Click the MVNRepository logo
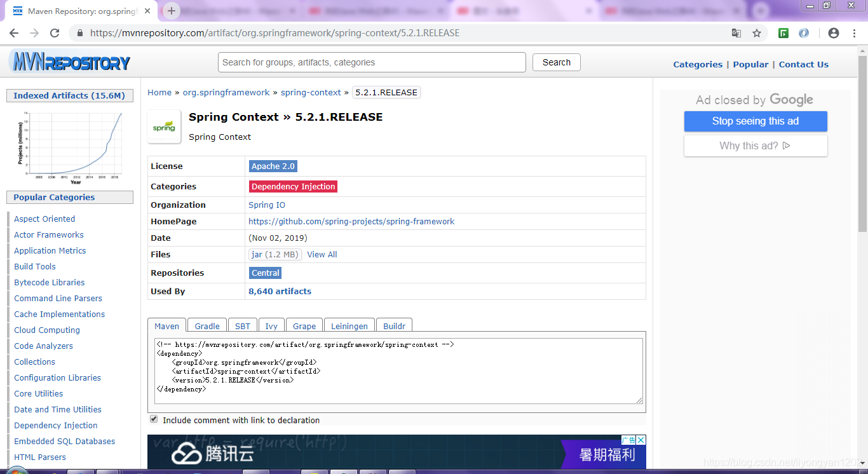Image resolution: width=868 pixels, height=474 pixels. click(69, 62)
